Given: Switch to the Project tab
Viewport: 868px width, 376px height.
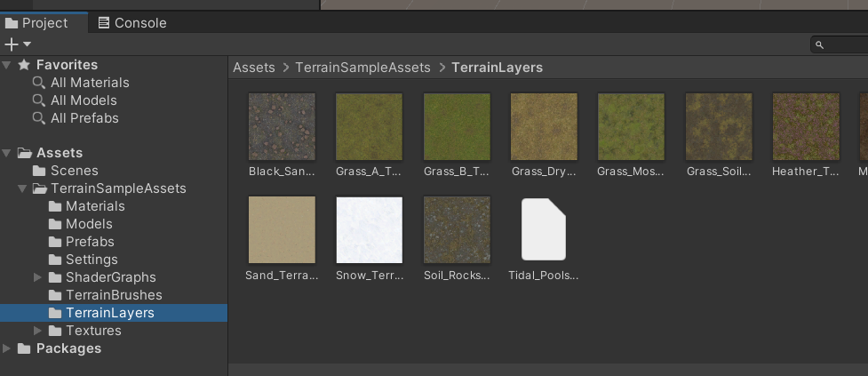Looking at the screenshot, I should (44, 23).
